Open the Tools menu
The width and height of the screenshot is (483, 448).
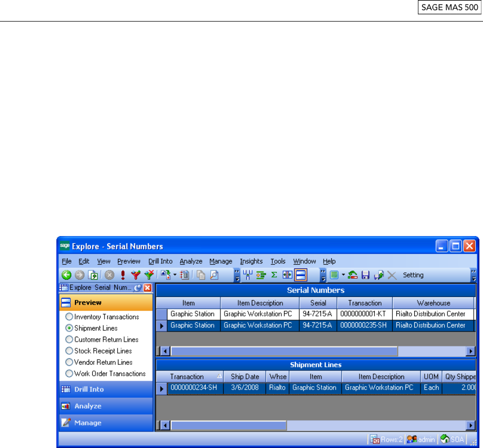coord(278,261)
